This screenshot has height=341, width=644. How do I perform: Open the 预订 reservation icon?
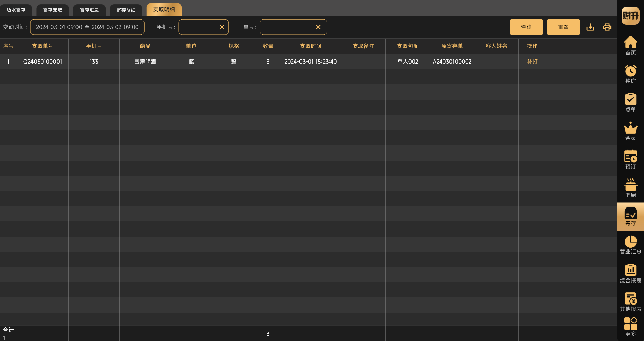point(630,160)
